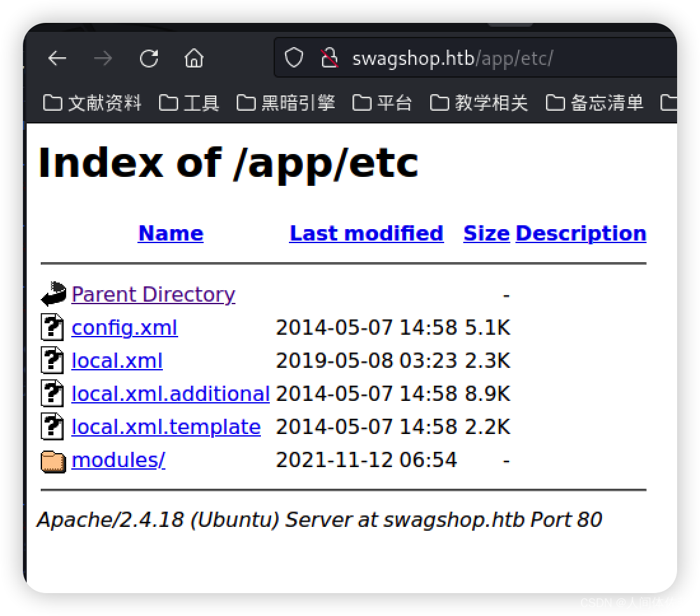Open the 教学相关 bookmarks folder

click(x=479, y=102)
